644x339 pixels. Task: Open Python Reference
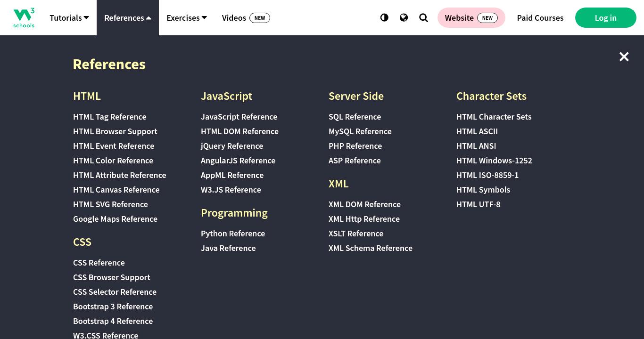pos(233,234)
